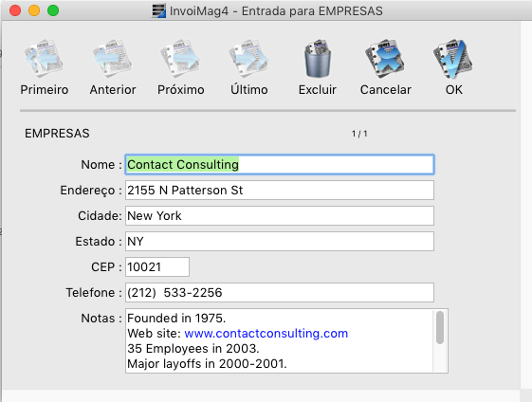Select the Telefone phone number field
Screen dimensions: 532x402
pos(280,292)
